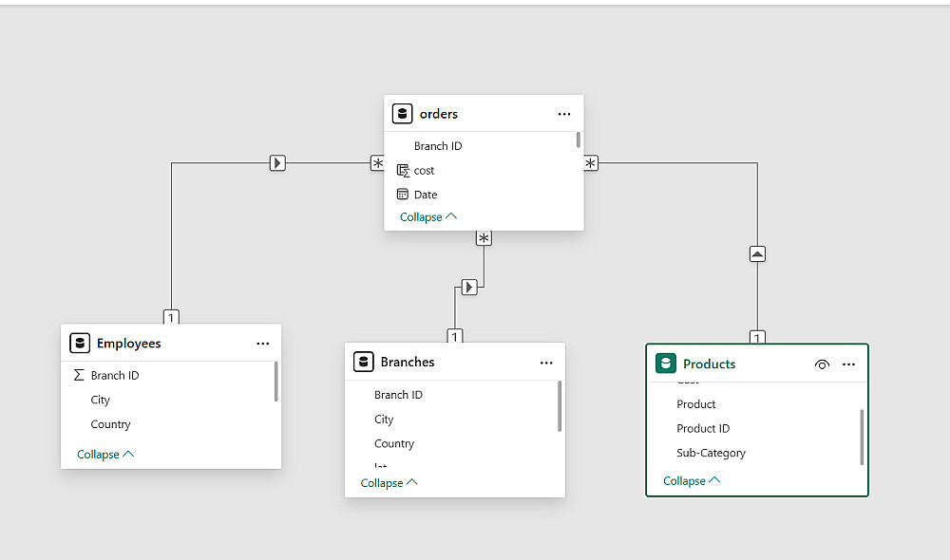Select the Employees-orders filter direction arrow
Image resolution: width=950 pixels, height=560 pixels.
(277, 163)
